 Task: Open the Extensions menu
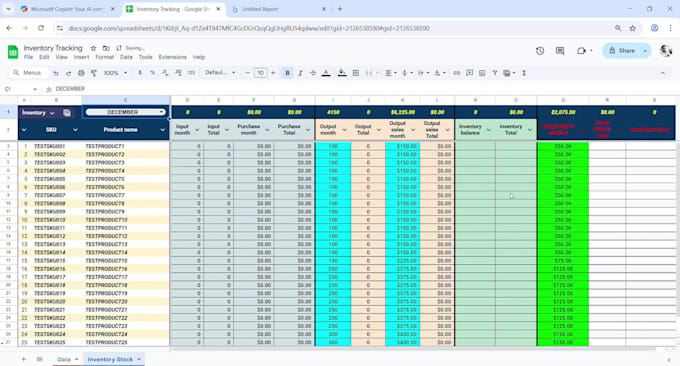point(172,57)
